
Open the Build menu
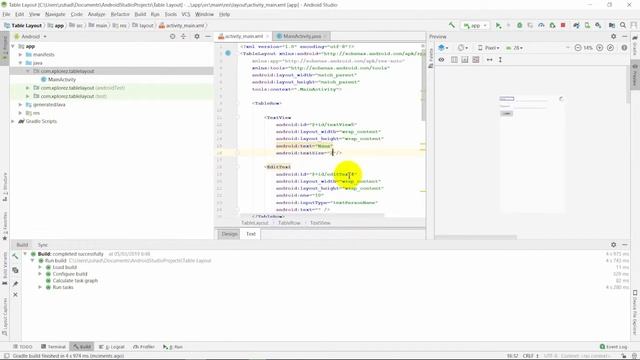point(140,14)
